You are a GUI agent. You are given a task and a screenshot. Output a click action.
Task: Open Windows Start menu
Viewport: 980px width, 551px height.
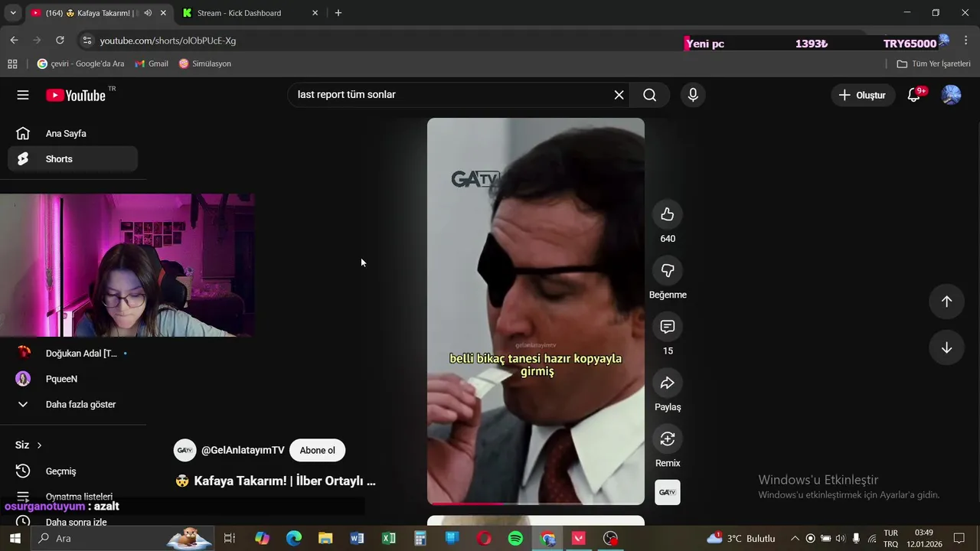click(x=15, y=538)
